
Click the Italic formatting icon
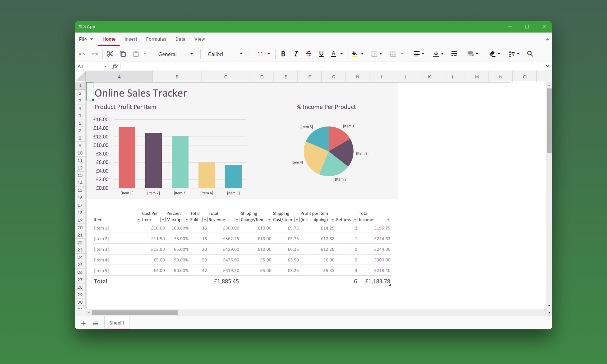[x=296, y=54]
